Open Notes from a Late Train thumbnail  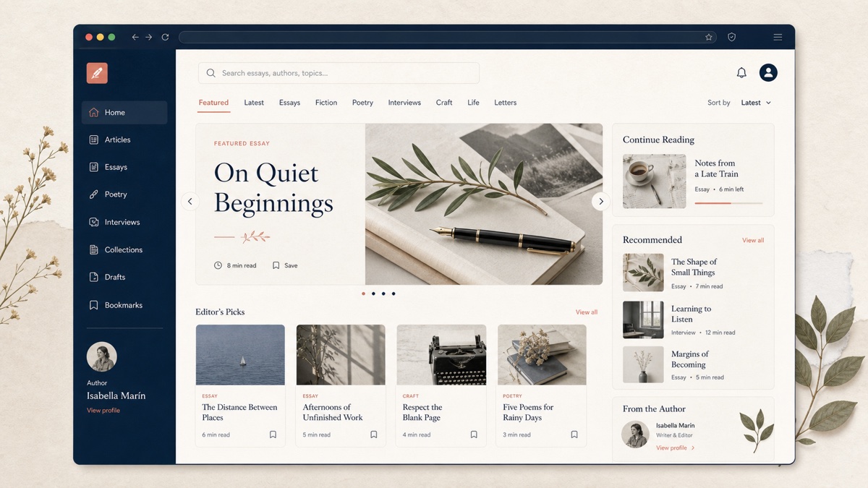point(654,181)
